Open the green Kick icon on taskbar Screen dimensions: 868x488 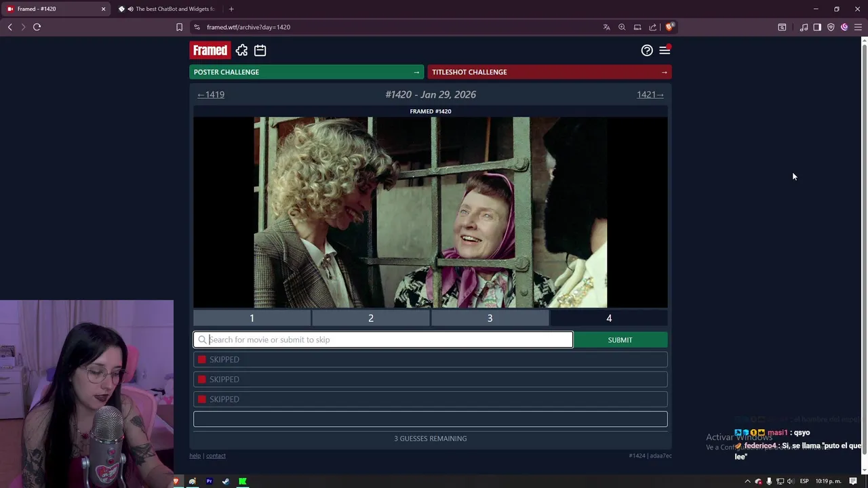coord(242,481)
